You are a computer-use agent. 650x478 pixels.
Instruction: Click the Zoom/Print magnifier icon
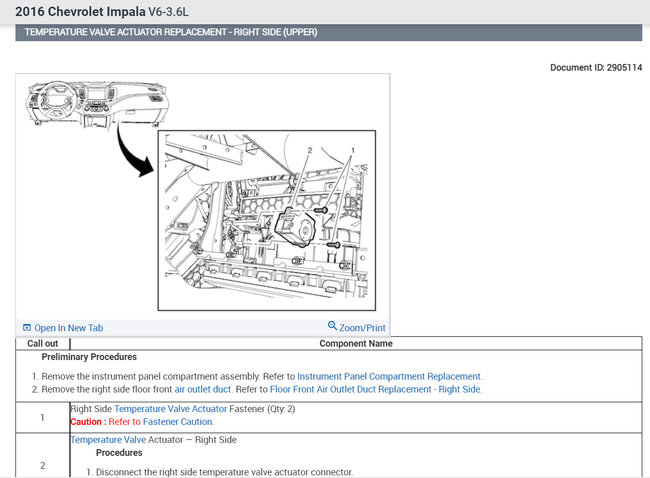pos(332,325)
